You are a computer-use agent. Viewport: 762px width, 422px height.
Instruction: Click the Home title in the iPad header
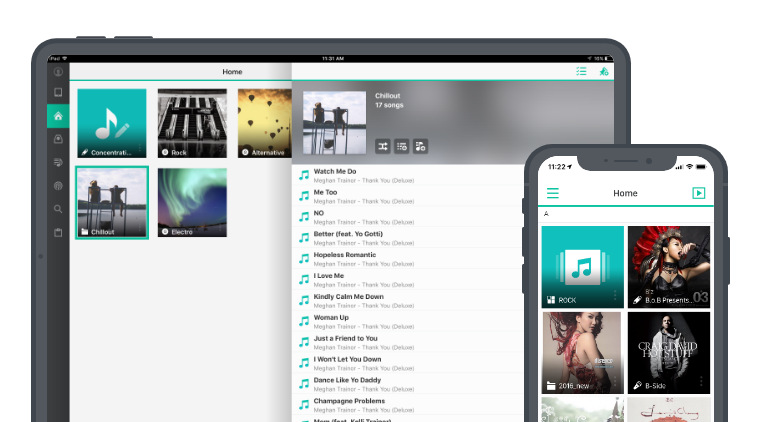pyautogui.click(x=232, y=71)
